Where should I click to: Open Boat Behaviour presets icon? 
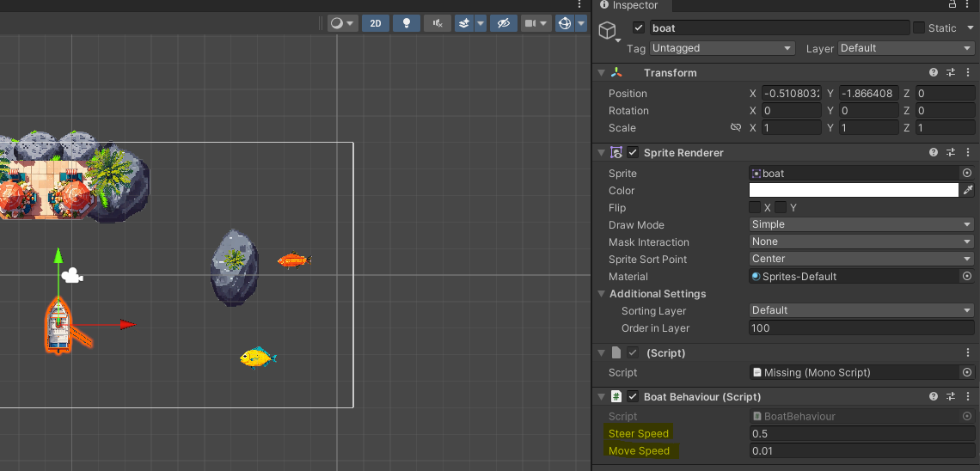[951, 397]
